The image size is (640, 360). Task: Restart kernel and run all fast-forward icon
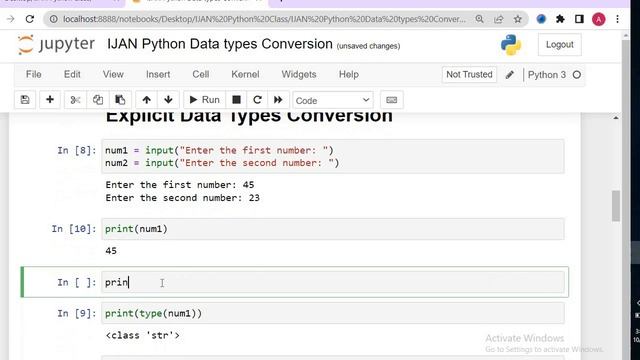(278, 100)
